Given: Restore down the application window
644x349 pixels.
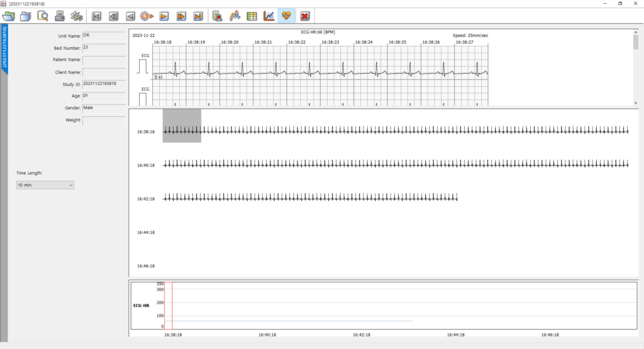Looking at the screenshot, I should point(620,3).
